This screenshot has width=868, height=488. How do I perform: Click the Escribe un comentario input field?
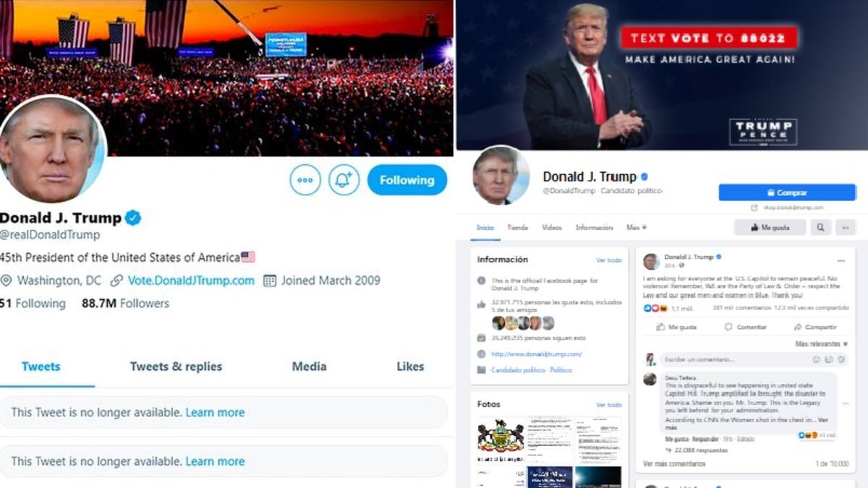pyautogui.click(x=734, y=359)
